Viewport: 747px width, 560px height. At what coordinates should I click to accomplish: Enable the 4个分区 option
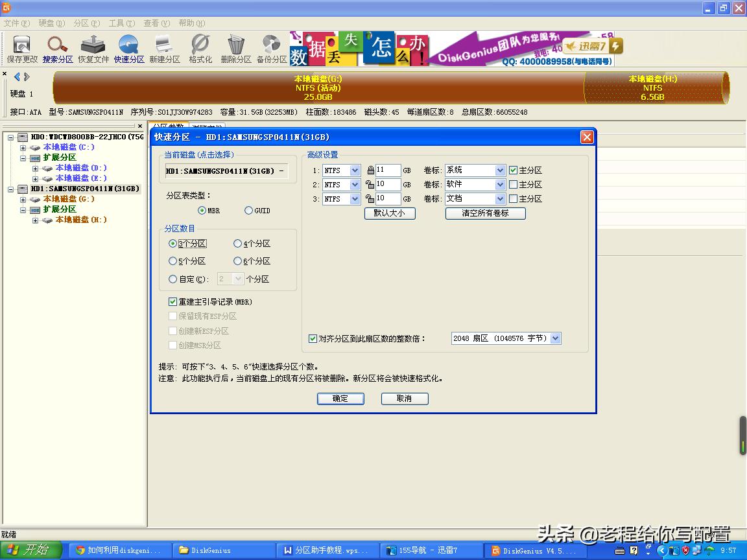[x=237, y=243]
